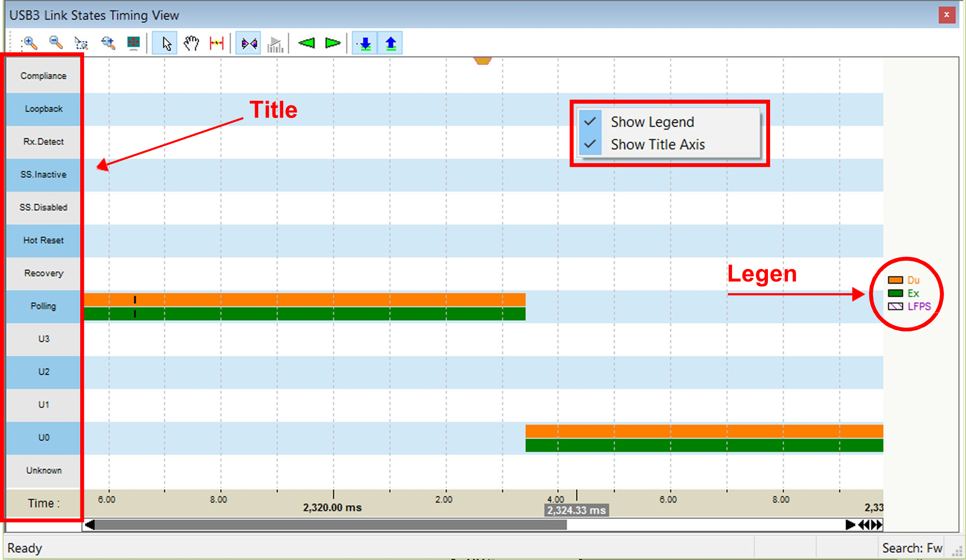Screen dimensions: 966x560
Task: Toggle the blue upstream arrow button
Action: coord(390,43)
